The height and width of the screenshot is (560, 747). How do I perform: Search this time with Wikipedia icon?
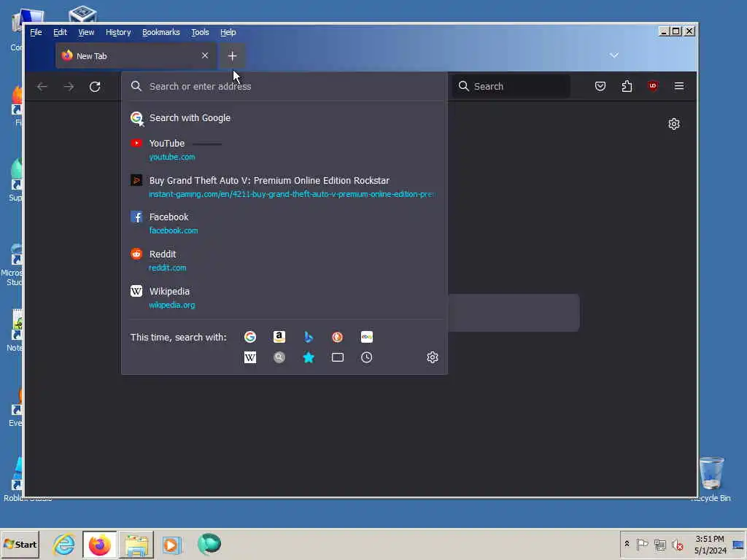click(x=250, y=357)
